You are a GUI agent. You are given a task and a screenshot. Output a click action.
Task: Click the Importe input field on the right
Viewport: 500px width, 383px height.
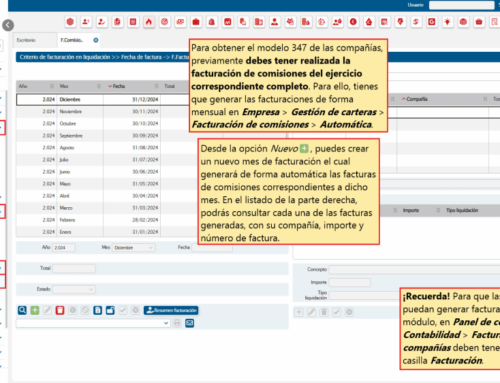350,283
